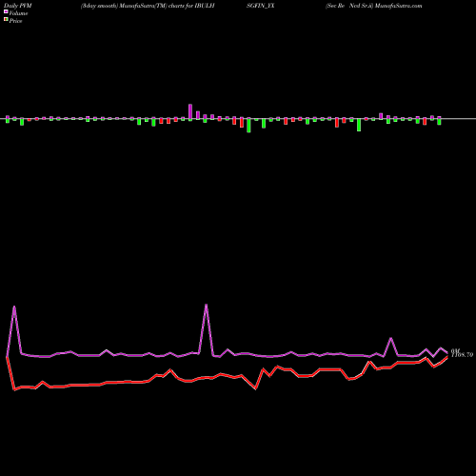The image size is (476, 476).
Task: Click the 'Daily PVM' chart title
Action: [x=18, y=6]
